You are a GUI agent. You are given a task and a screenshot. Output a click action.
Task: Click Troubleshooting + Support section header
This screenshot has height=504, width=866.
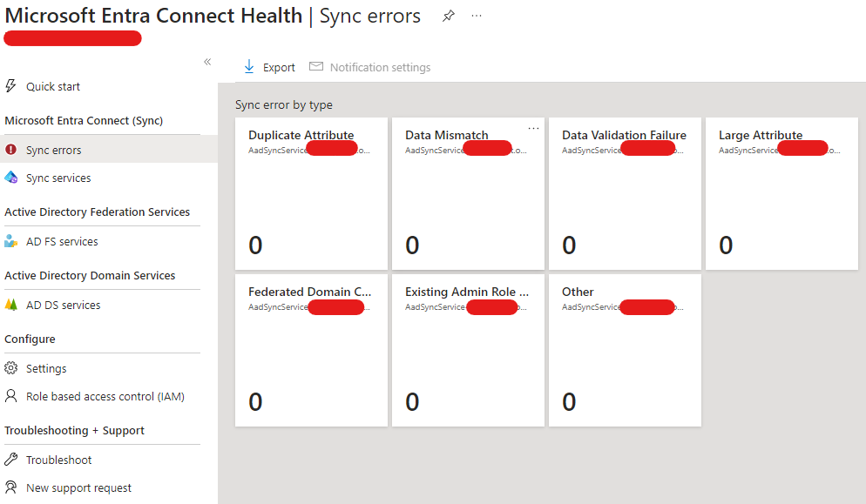(x=75, y=431)
